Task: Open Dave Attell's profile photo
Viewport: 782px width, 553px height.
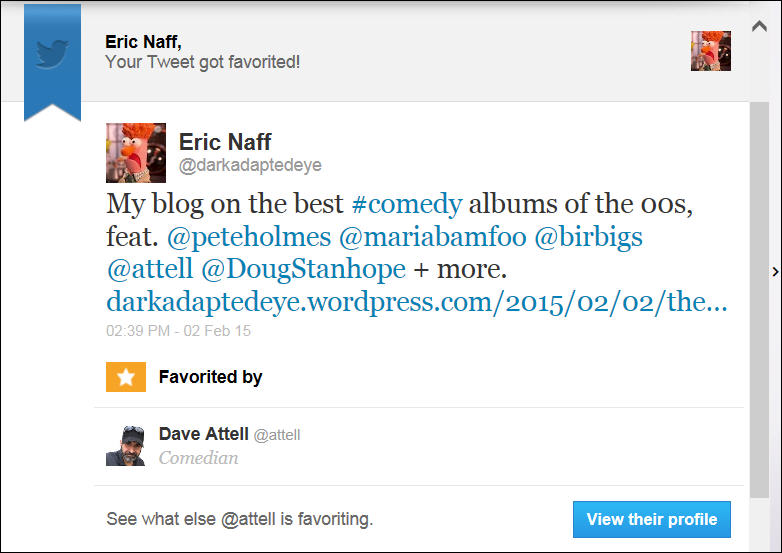Action: click(x=126, y=446)
